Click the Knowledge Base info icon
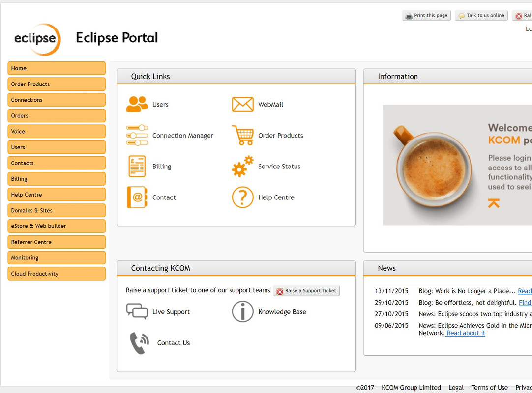This screenshot has height=393, width=532. tap(242, 311)
